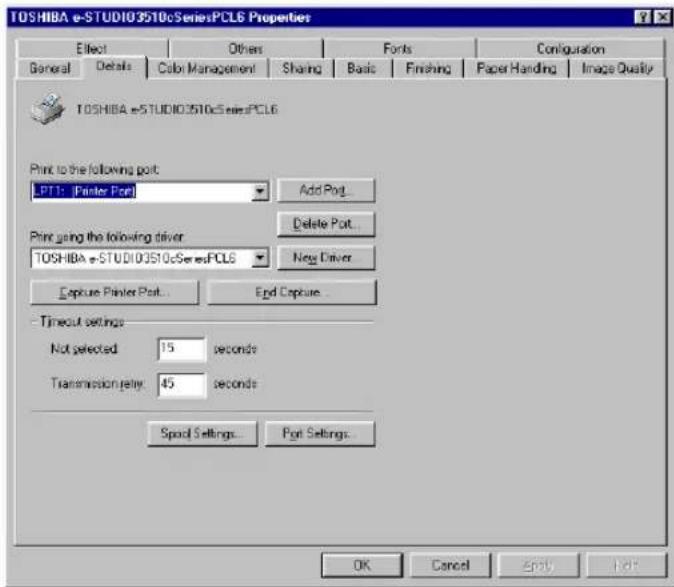This screenshot has height=587, width=674.
Task: Switch to the Sharing tab
Action: pos(302,68)
